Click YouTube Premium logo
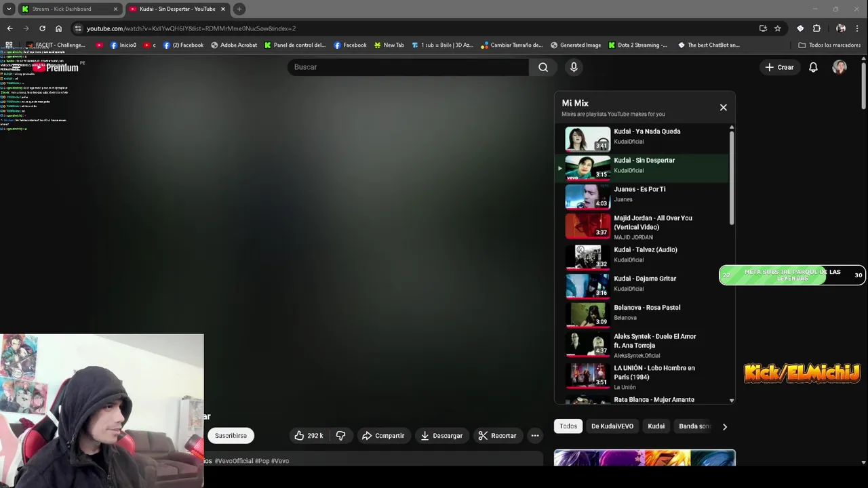Viewport: 868px width, 488px height. tap(57, 67)
